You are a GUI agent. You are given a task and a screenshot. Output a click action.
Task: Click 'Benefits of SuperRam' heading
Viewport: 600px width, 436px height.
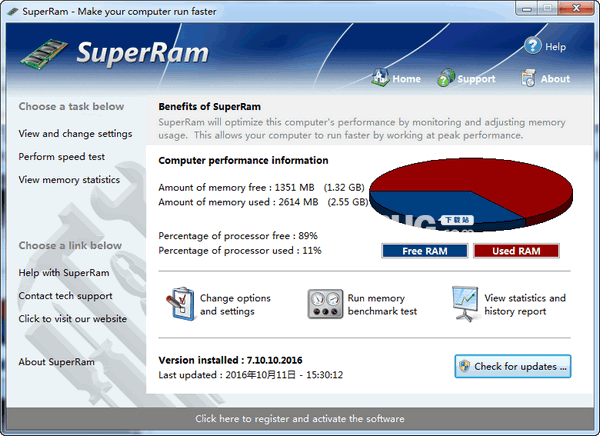[x=210, y=106]
